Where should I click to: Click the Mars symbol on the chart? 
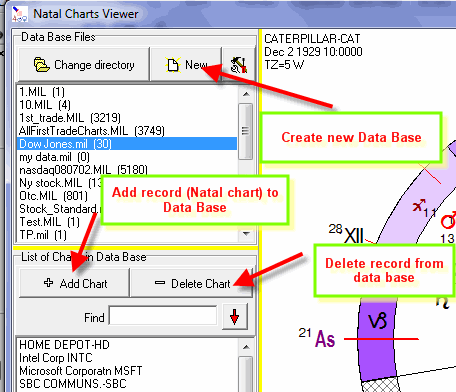[449, 219]
